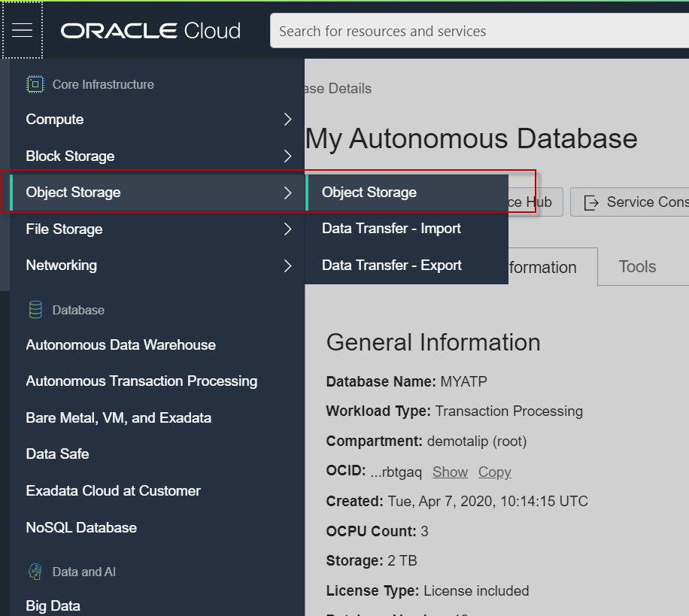
Task: Expand the File Storage submenu chevron
Action: point(287,229)
